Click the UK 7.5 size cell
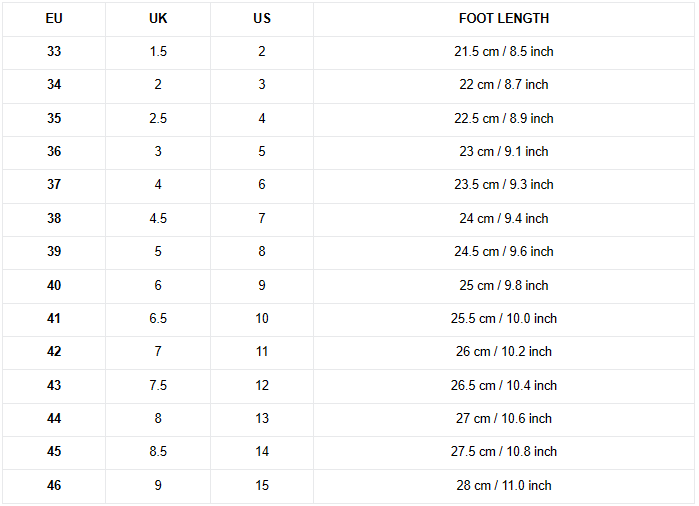The image size is (699, 506). [158, 386]
